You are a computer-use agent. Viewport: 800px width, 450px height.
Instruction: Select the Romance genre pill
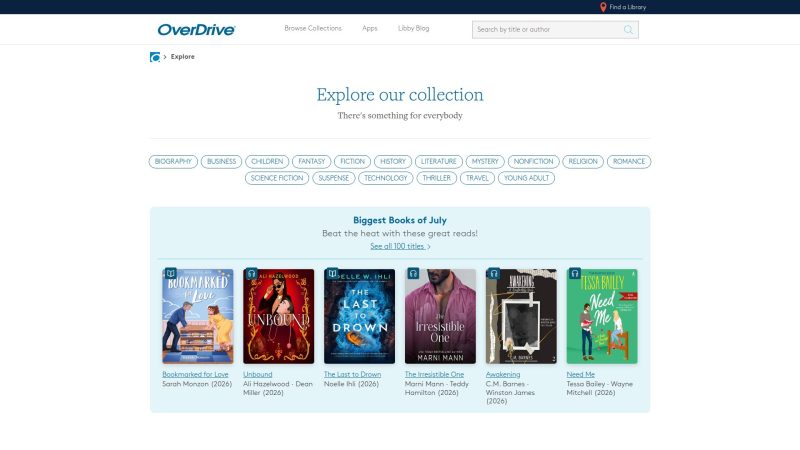pos(629,162)
